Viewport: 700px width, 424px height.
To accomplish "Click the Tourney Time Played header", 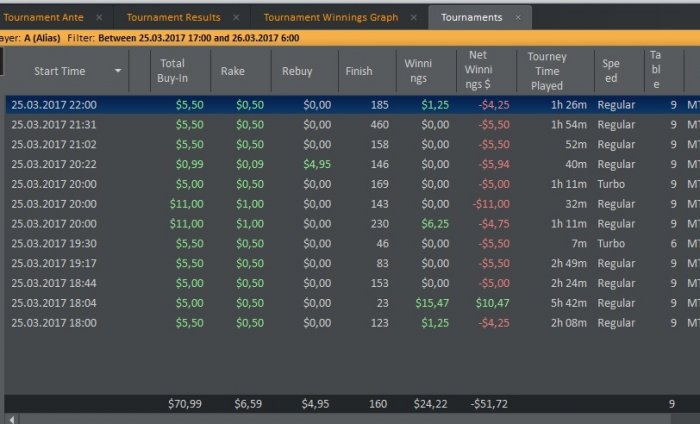I will coord(546,71).
